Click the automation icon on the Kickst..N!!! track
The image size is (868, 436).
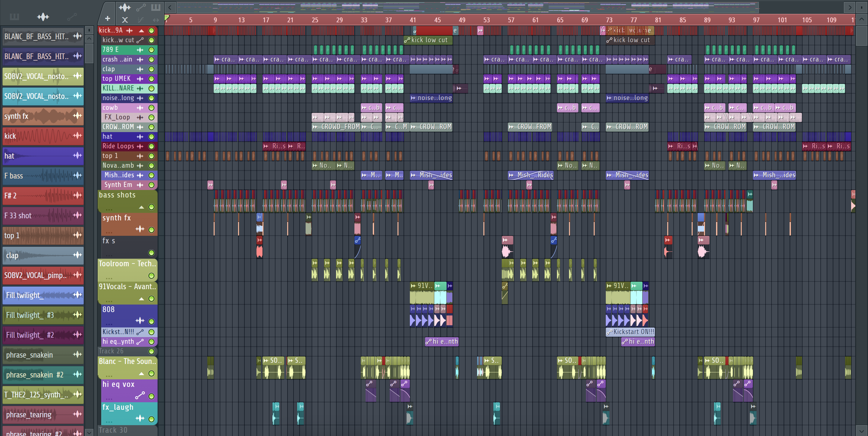[x=140, y=332]
